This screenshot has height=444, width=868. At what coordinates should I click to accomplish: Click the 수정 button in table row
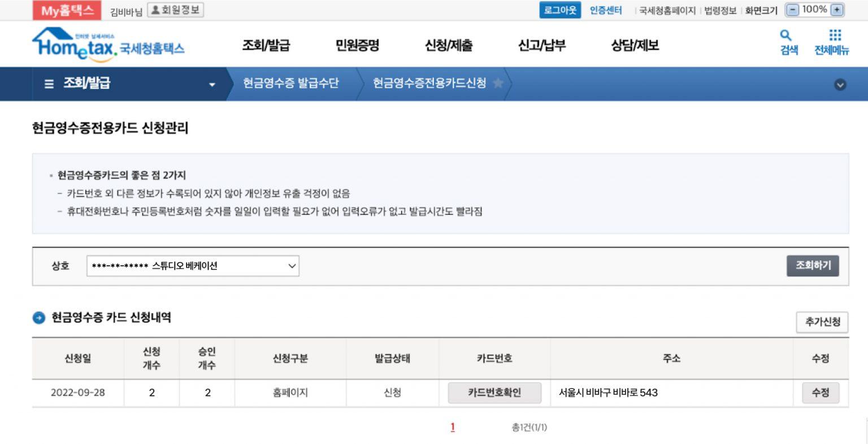820,393
